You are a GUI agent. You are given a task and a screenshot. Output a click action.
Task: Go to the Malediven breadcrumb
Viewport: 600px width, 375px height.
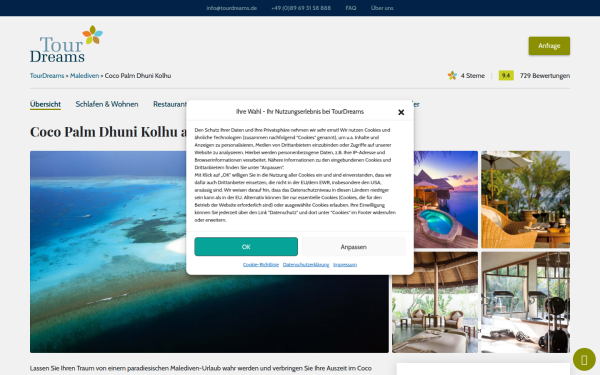coord(84,76)
